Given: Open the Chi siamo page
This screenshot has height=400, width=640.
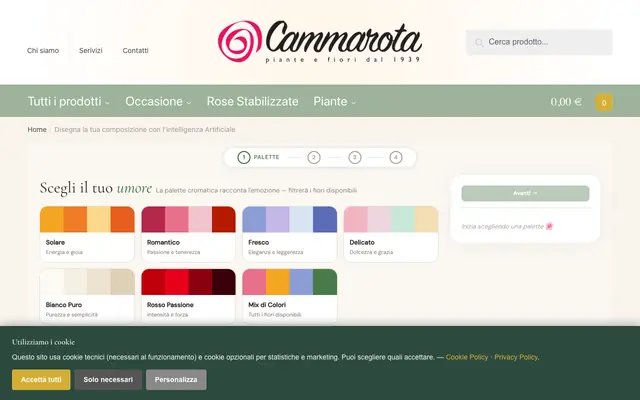Looking at the screenshot, I should [x=43, y=51].
